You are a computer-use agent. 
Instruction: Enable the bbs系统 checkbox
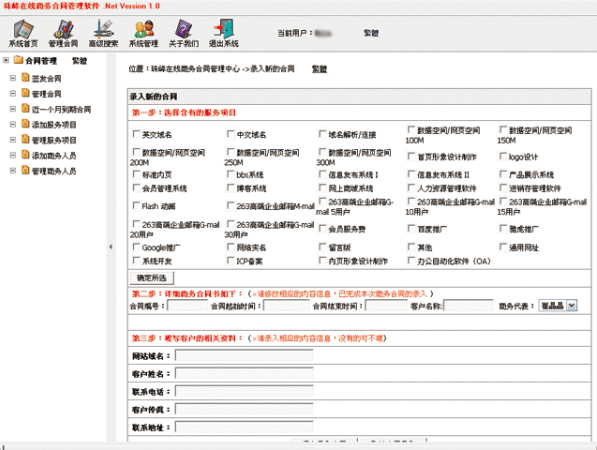230,174
